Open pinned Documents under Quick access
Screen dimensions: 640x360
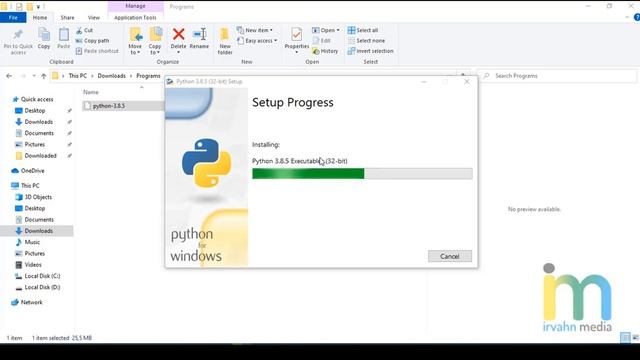[x=39, y=133]
